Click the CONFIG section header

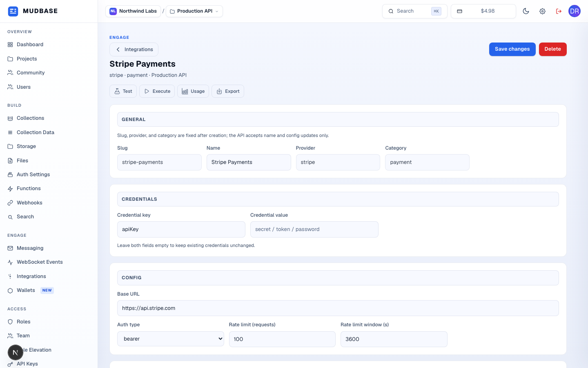[x=338, y=278]
